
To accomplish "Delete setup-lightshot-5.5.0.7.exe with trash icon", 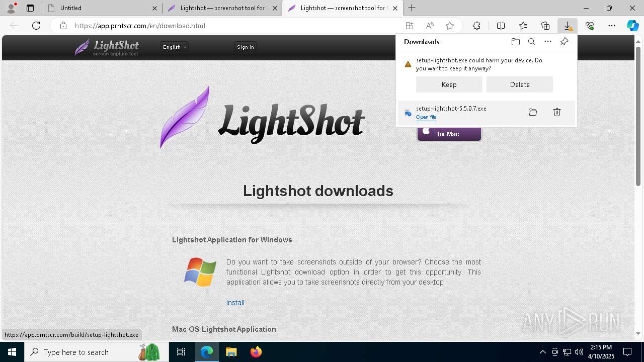I will click(557, 112).
